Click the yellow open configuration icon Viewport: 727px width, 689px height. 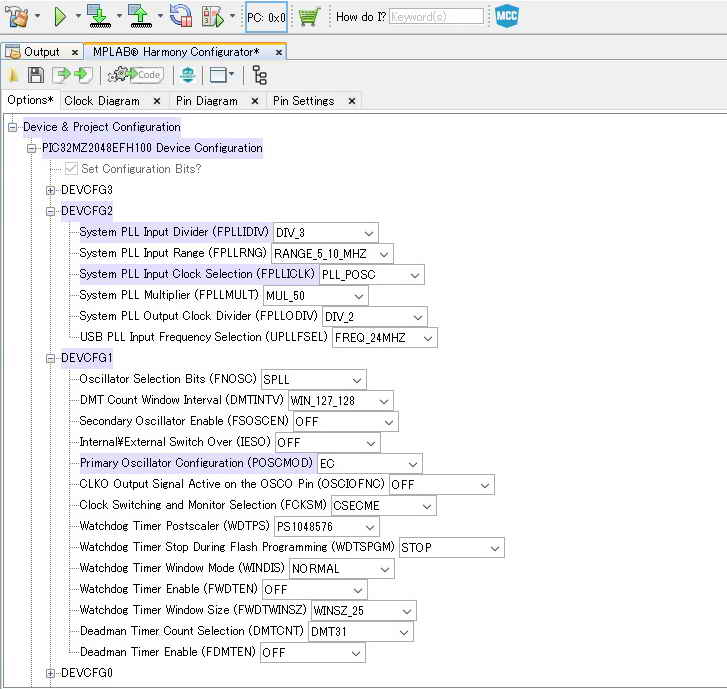[13, 75]
